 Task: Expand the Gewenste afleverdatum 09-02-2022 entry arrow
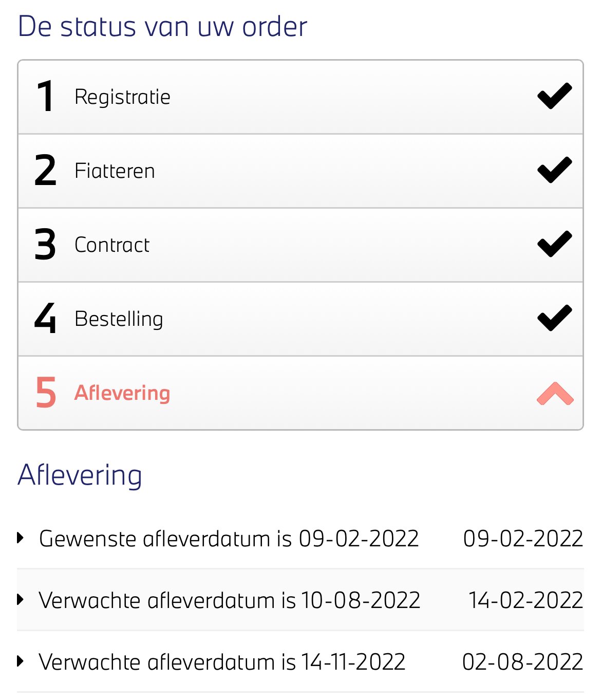(21, 538)
